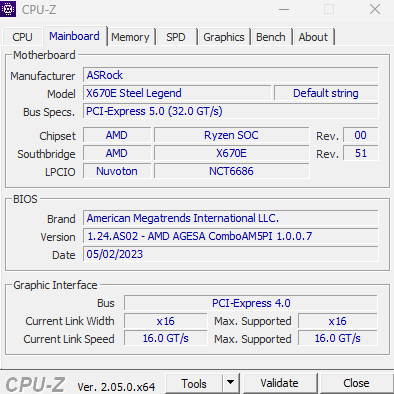
Task: Click the BIOS Brand American Megatrends value
Action: pos(231,218)
